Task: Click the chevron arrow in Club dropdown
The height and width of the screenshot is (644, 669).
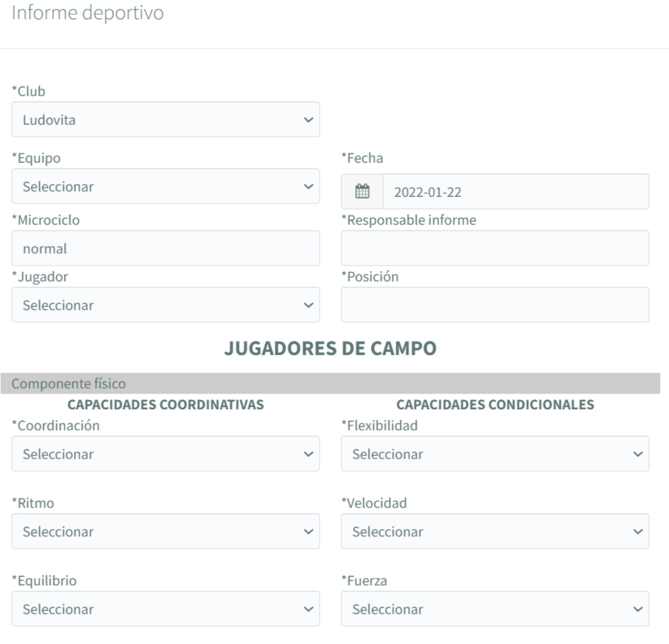Action: tap(308, 120)
